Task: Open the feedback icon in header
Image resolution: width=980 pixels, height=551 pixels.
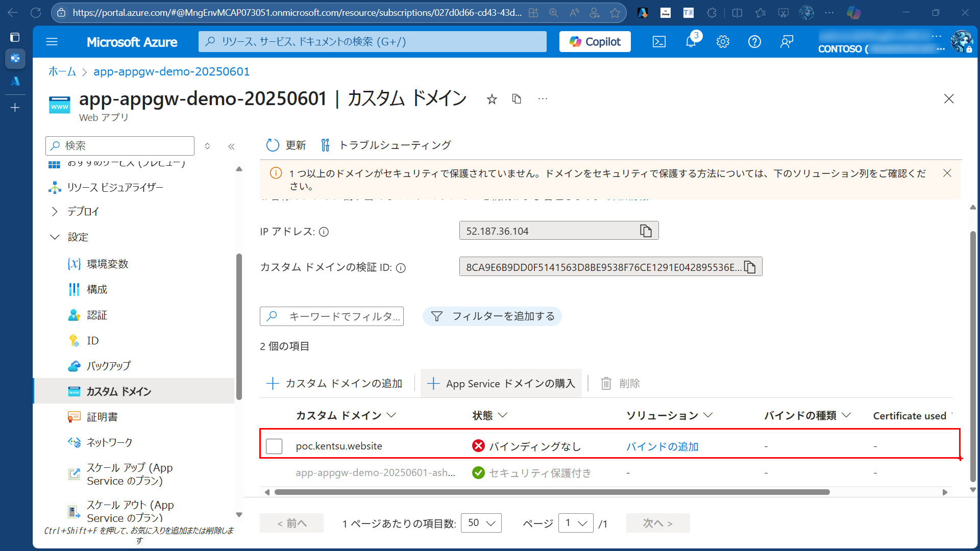Action: tap(787, 42)
